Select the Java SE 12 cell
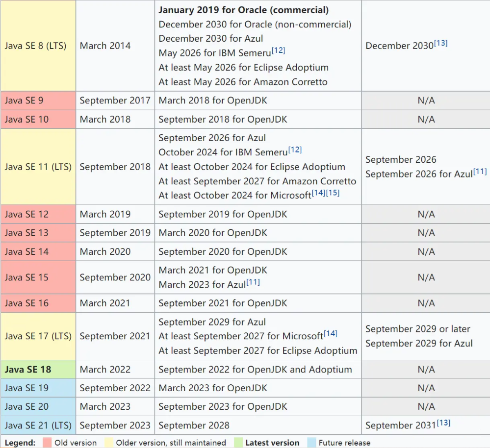490x448 pixels. 38,214
